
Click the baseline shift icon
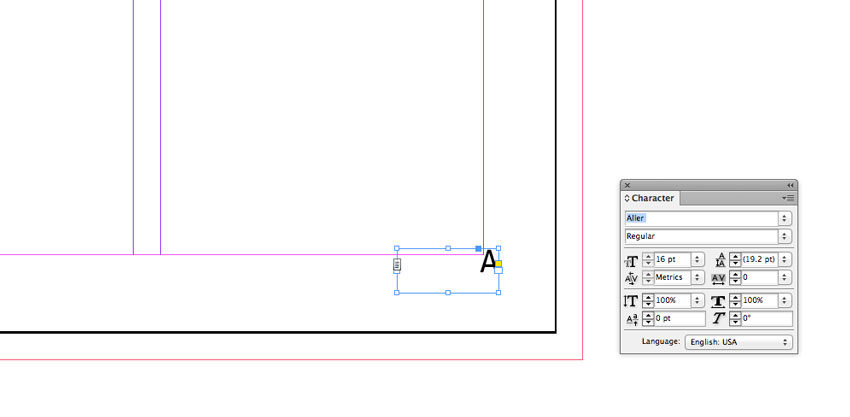tap(632, 319)
